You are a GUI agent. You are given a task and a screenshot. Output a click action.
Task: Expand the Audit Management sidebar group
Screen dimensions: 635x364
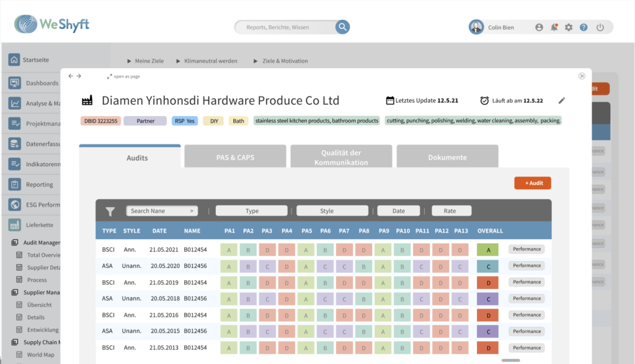tap(35, 242)
